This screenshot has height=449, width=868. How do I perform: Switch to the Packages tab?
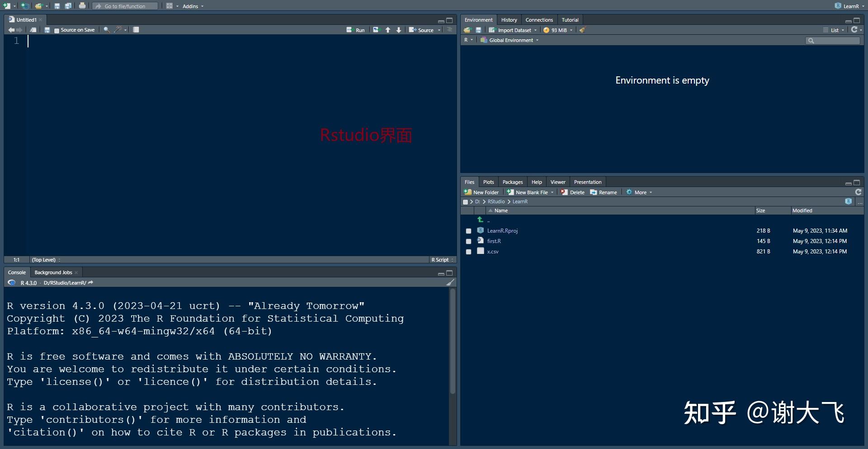pyautogui.click(x=512, y=182)
